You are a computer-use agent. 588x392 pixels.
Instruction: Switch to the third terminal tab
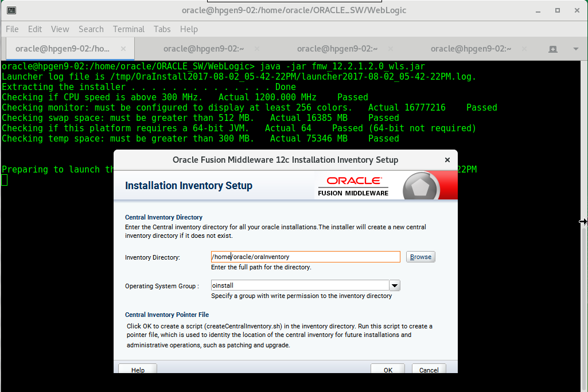click(x=337, y=49)
